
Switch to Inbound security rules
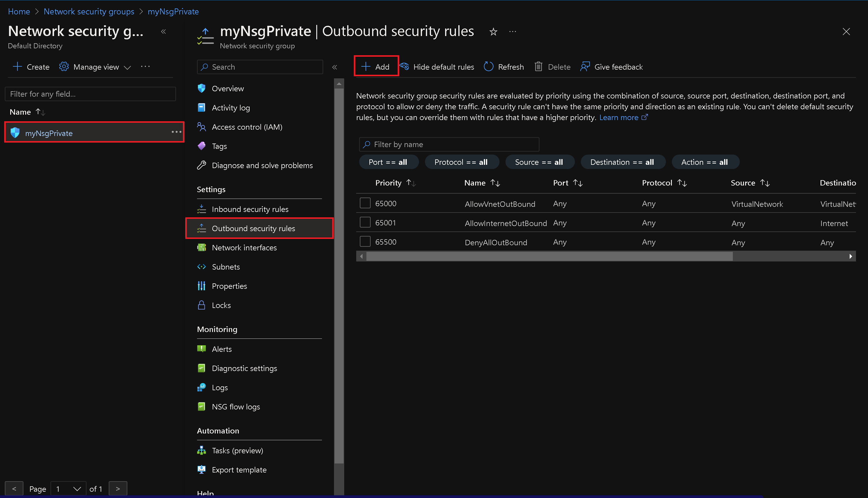[250, 209]
